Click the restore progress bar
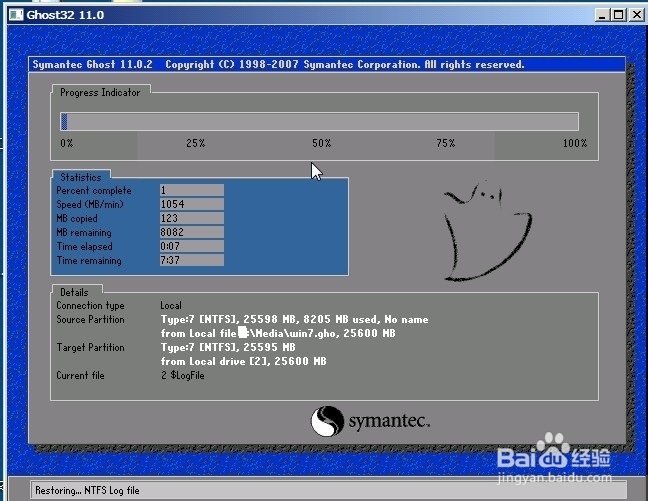This screenshot has width=648, height=501. 319,122
